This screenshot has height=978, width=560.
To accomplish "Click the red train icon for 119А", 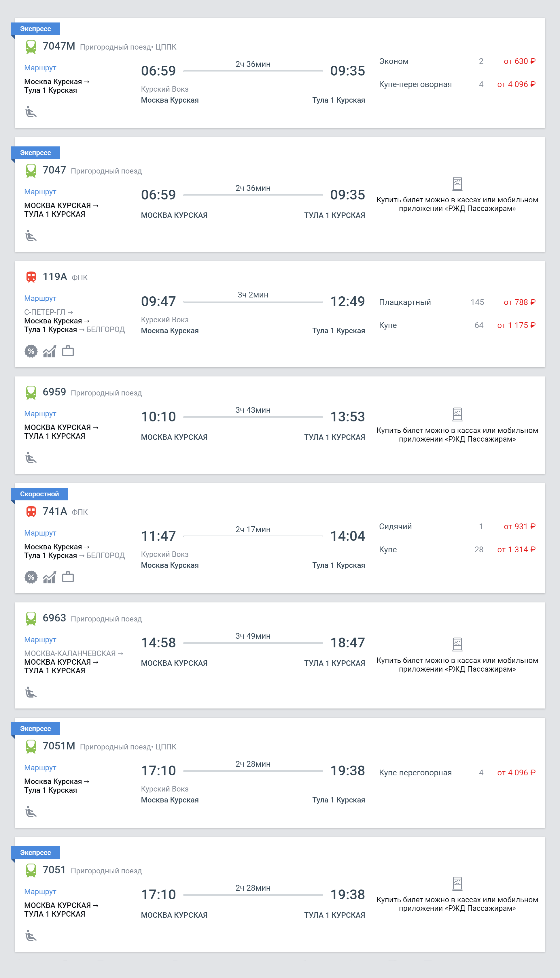I will click(x=31, y=277).
